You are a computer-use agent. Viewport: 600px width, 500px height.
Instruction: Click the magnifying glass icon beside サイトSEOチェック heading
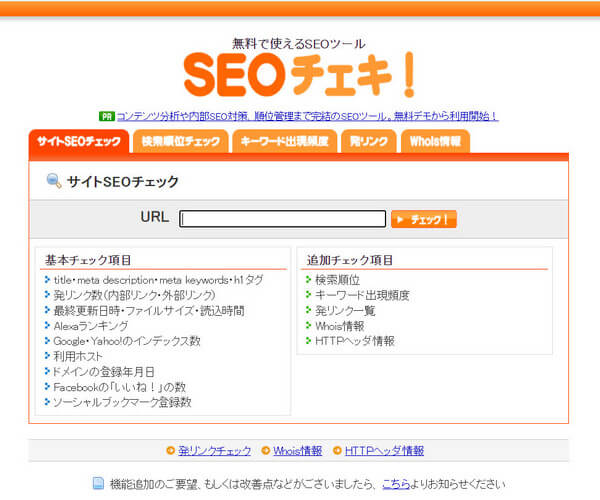(x=54, y=181)
